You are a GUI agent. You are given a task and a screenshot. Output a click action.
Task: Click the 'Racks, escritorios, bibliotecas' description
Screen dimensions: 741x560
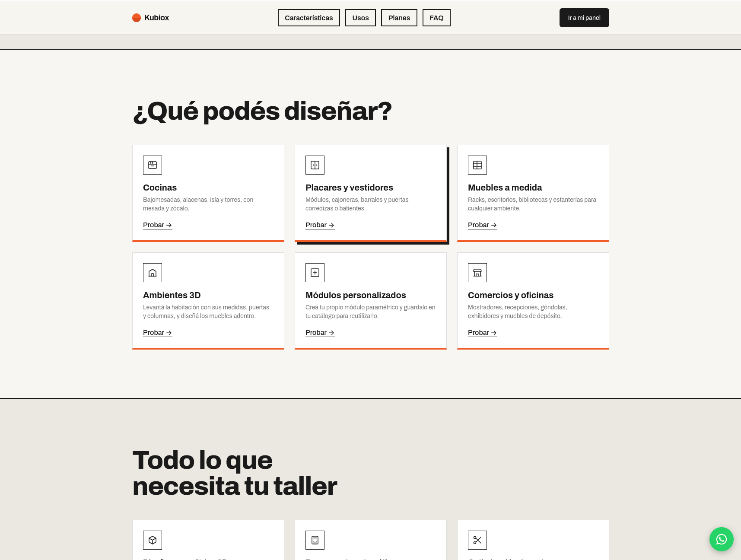click(x=532, y=204)
